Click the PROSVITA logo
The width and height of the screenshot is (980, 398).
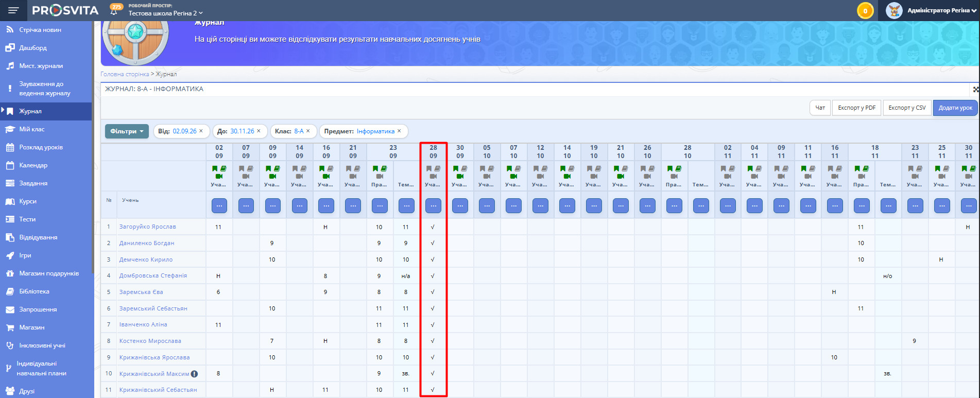click(x=65, y=10)
